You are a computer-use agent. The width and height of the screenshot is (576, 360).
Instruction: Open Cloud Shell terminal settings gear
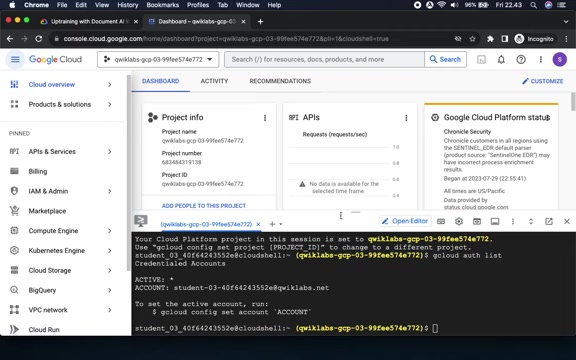click(459, 221)
